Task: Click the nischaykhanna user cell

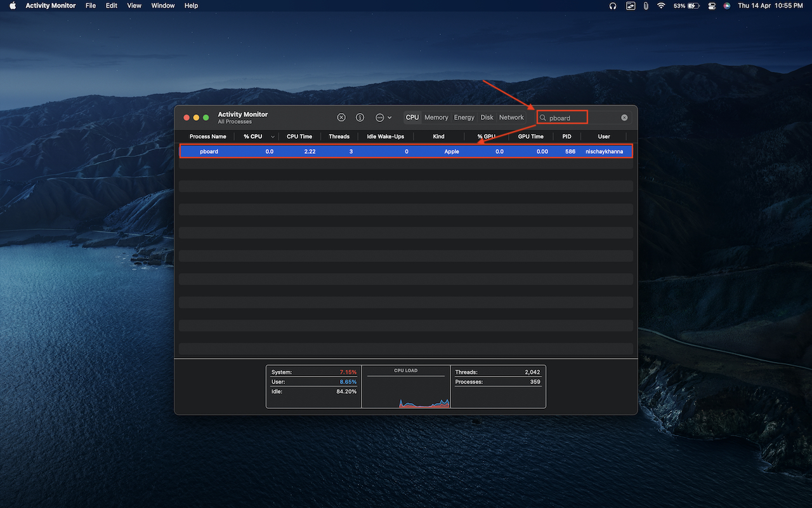Action: tap(604, 152)
